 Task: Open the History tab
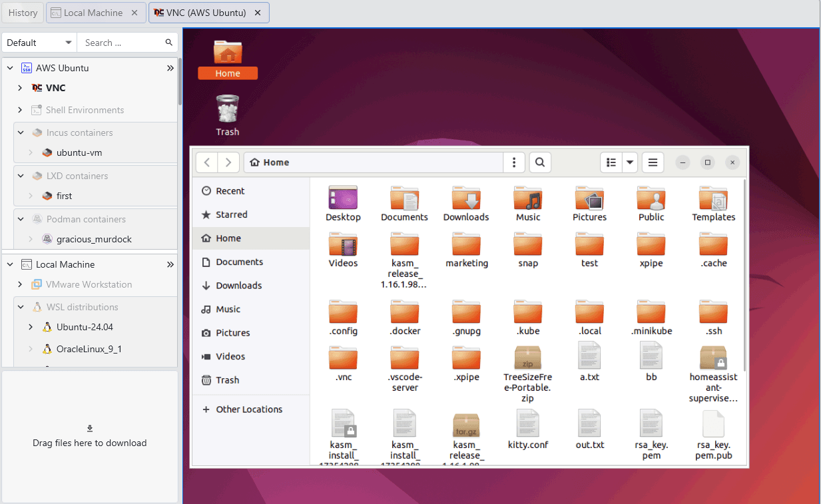click(23, 13)
